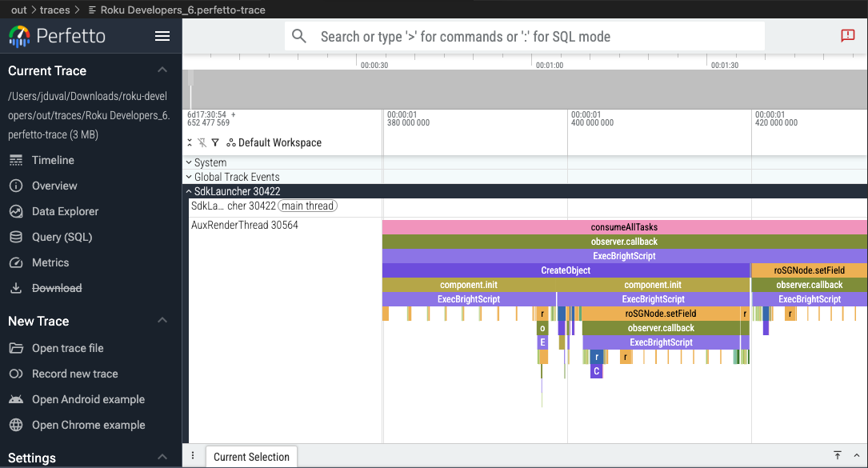Click the unpin tracks icon
Image resolution: width=868 pixels, height=468 pixels.
tap(202, 142)
